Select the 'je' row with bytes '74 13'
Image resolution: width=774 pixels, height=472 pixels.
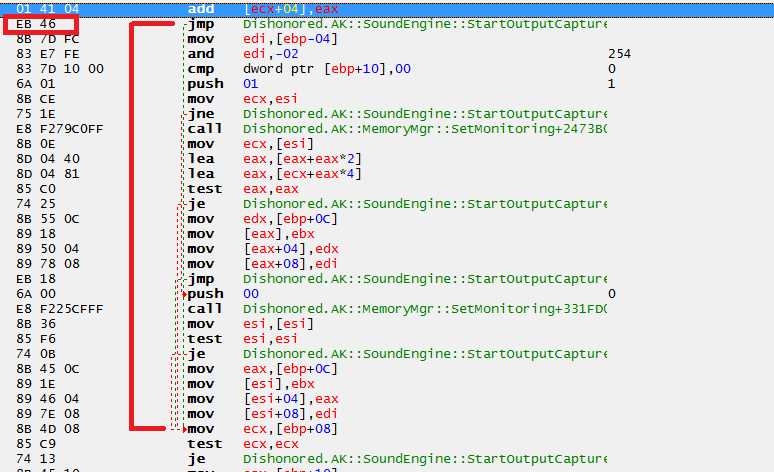(397, 459)
